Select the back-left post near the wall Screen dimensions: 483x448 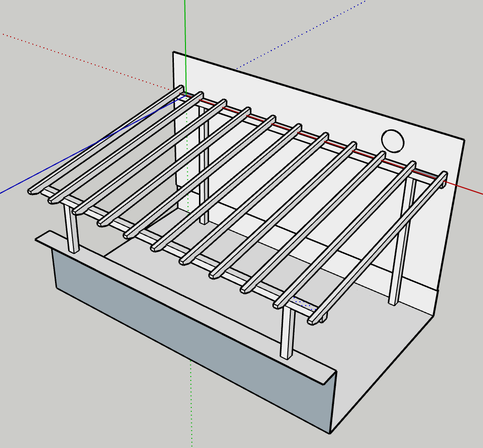(x=204, y=166)
